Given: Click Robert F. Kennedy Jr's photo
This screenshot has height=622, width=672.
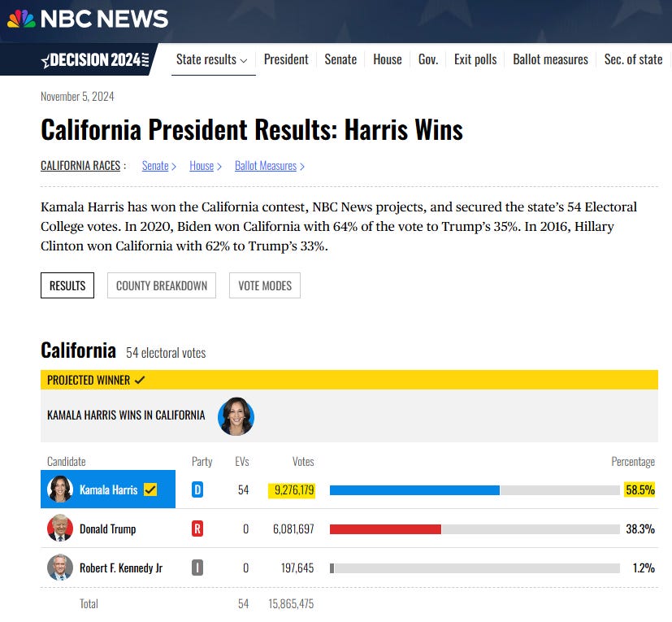Looking at the screenshot, I should (x=60, y=567).
